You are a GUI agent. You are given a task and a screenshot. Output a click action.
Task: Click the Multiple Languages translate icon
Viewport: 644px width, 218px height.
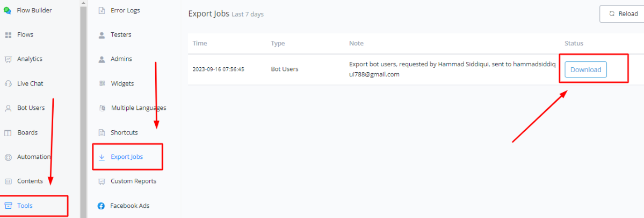click(x=102, y=108)
